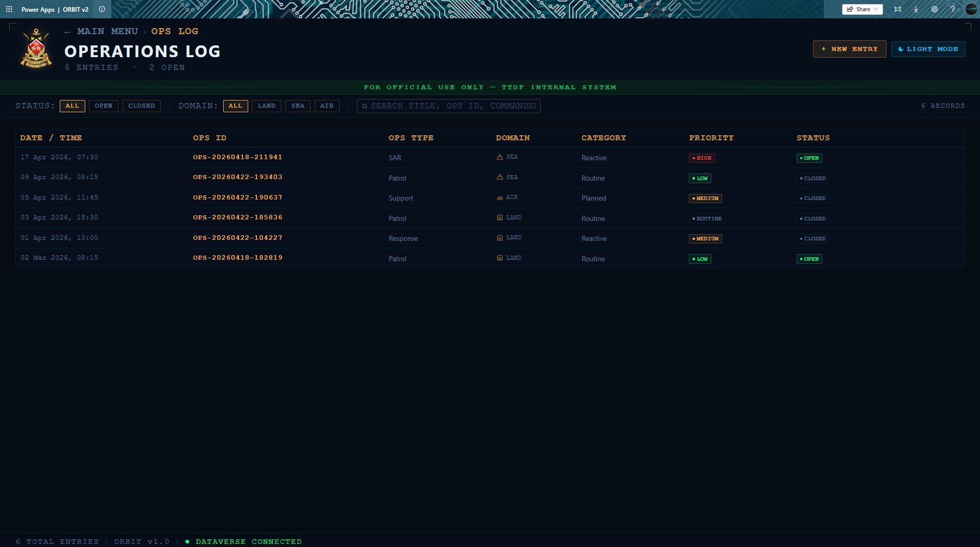
Task: Click the Ops Log breadcrumb
Action: pyautogui.click(x=175, y=32)
